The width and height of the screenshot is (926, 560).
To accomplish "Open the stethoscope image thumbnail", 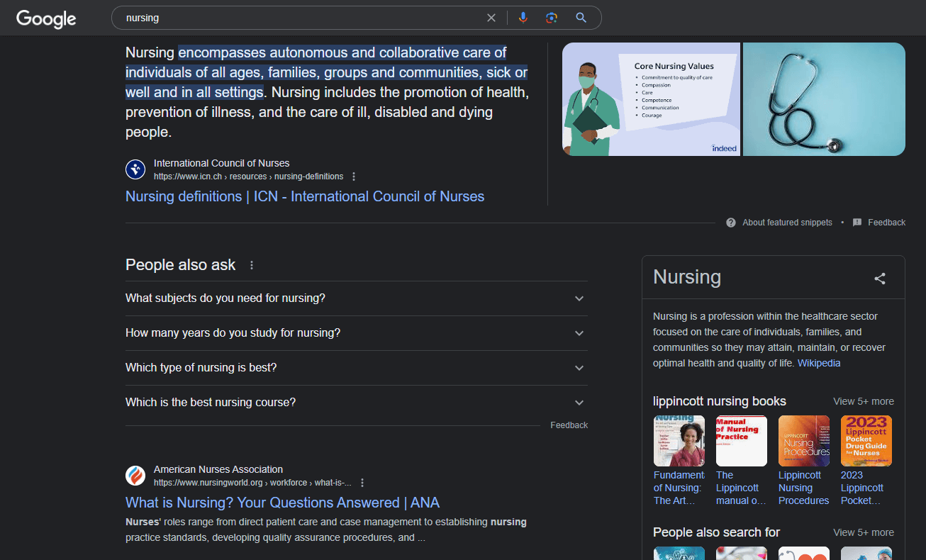I will 824,99.
